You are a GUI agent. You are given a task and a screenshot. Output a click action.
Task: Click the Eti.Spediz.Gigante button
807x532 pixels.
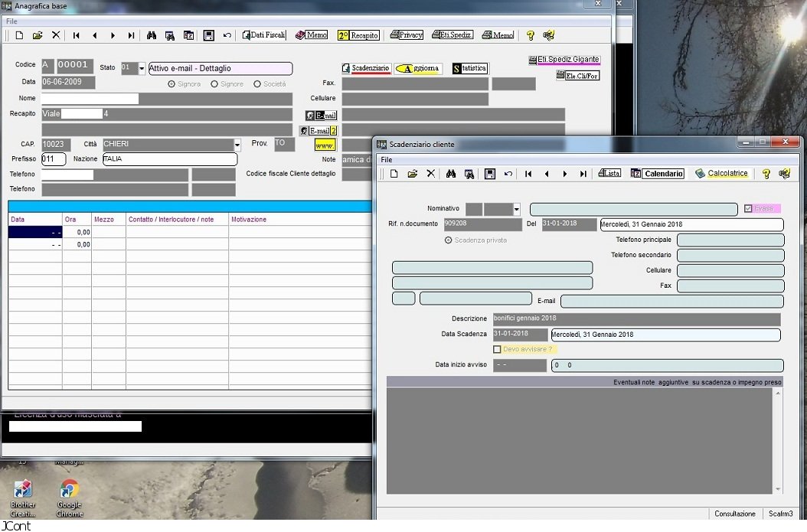click(564, 60)
